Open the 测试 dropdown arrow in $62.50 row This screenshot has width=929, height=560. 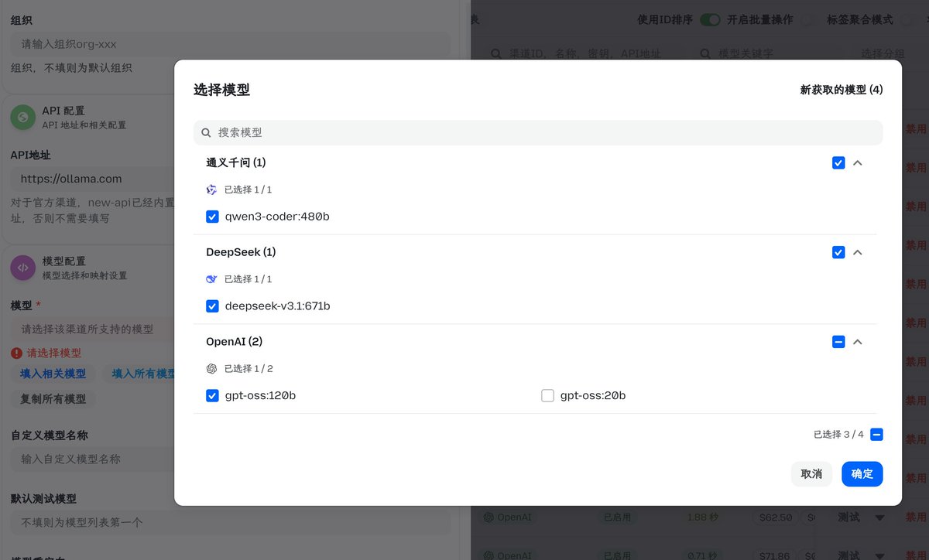(x=879, y=517)
